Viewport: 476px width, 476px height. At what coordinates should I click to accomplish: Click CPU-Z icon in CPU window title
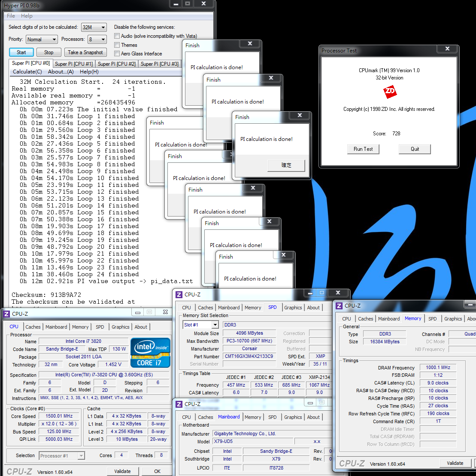click(6, 314)
